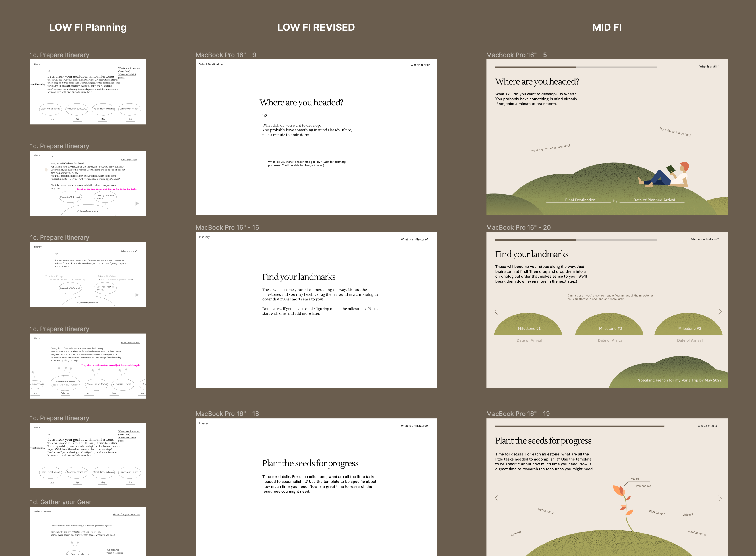Click the play triangle in the 'Takes MIN 30 days' frame
This screenshot has width=756, height=556.
137,295
